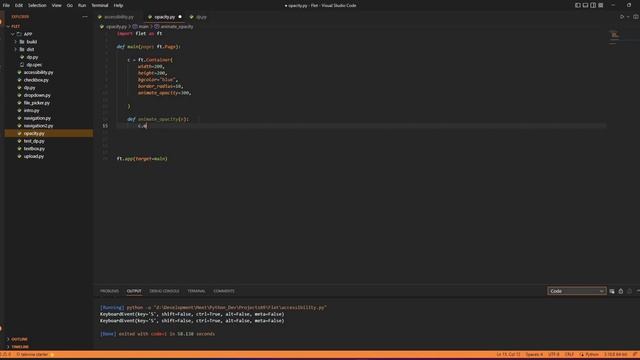The height and width of the screenshot is (360, 640).
Task: Clear the output panel icon
Action: (x=612, y=291)
